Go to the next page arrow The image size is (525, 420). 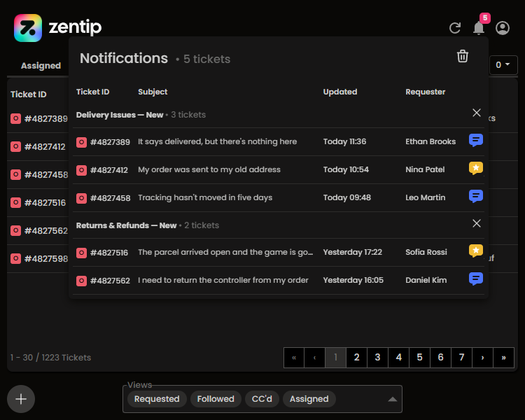coord(482,358)
